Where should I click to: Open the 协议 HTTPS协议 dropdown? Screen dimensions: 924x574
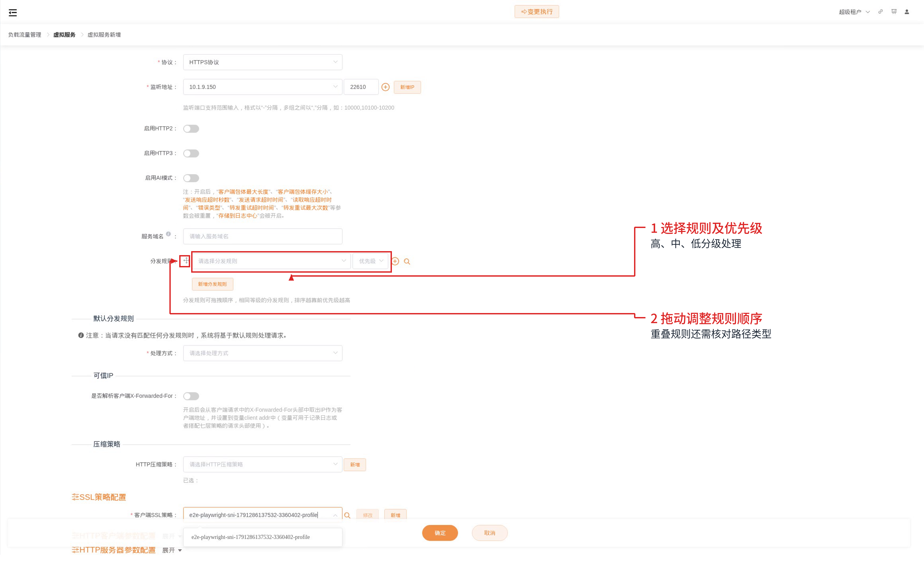point(263,62)
